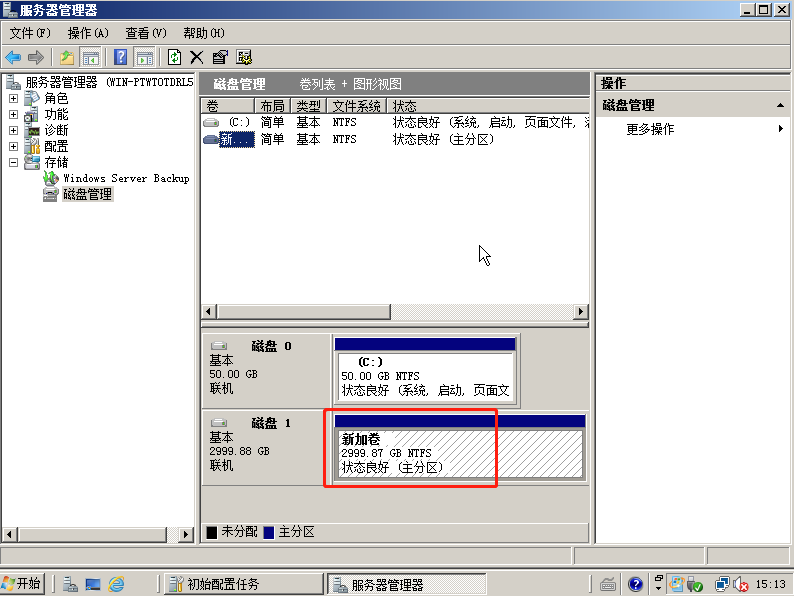This screenshot has width=794, height=596.
Task: Open the properties toolbar icon
Action: pyautogui.click(x=220, y=57)
